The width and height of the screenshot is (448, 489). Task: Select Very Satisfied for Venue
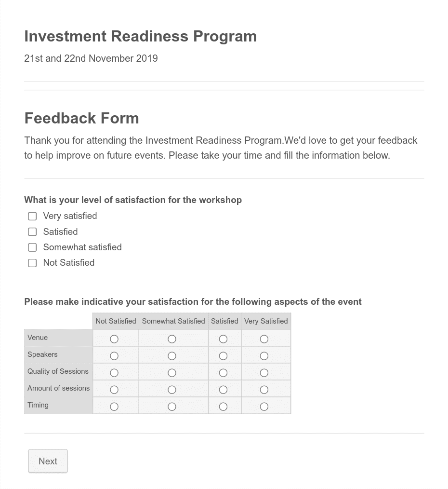[264, 339]
